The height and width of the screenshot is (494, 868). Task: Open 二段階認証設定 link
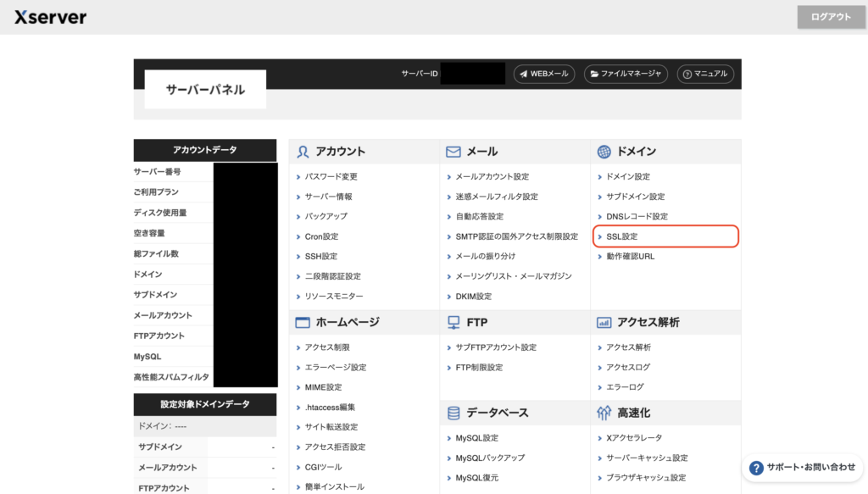tap(332, 276)
